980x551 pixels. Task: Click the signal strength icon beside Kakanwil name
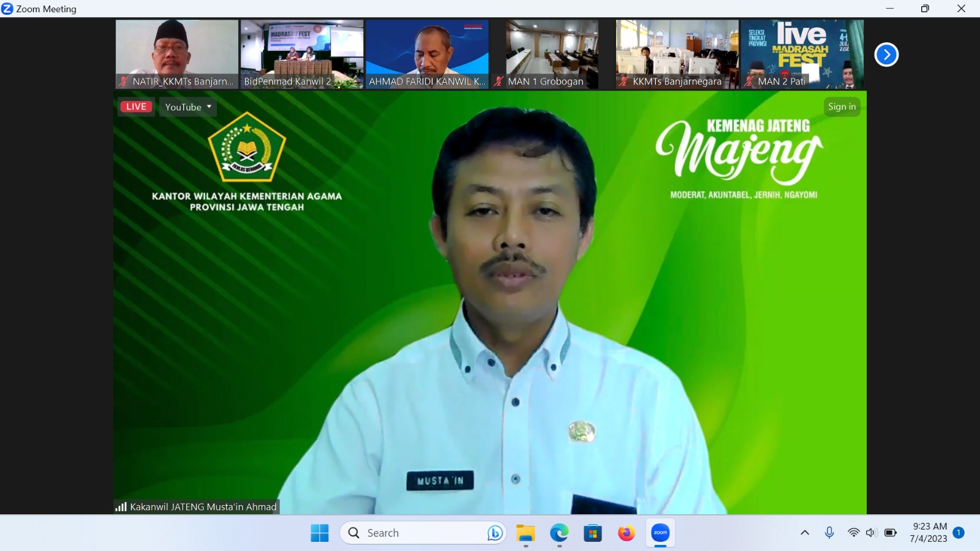pyautogui.click(x=121, y=507)
